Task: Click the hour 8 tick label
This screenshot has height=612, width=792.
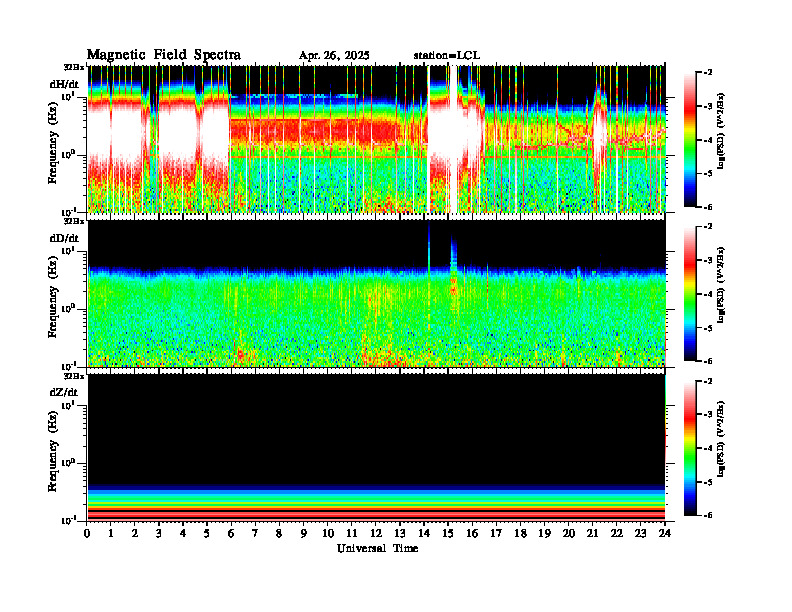Action: point(279,534)
